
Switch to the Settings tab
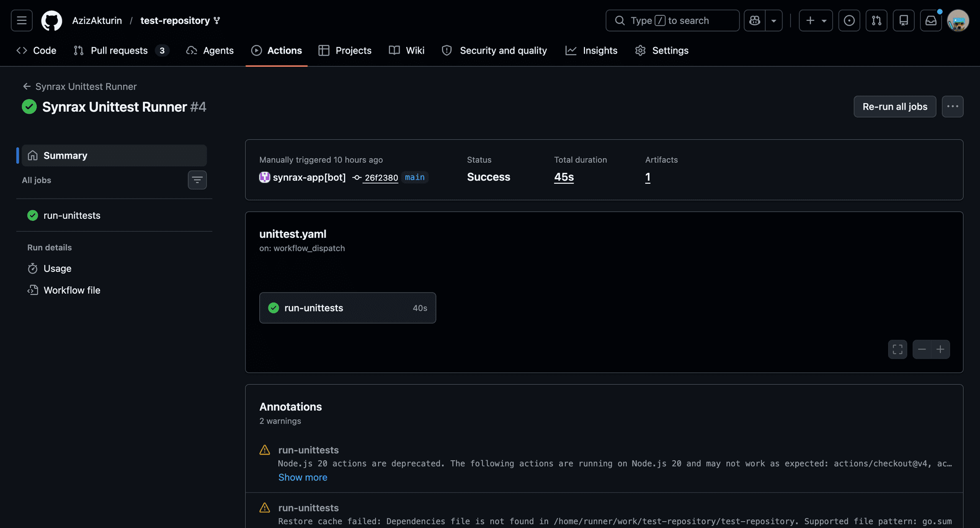(x=662, y=51)
